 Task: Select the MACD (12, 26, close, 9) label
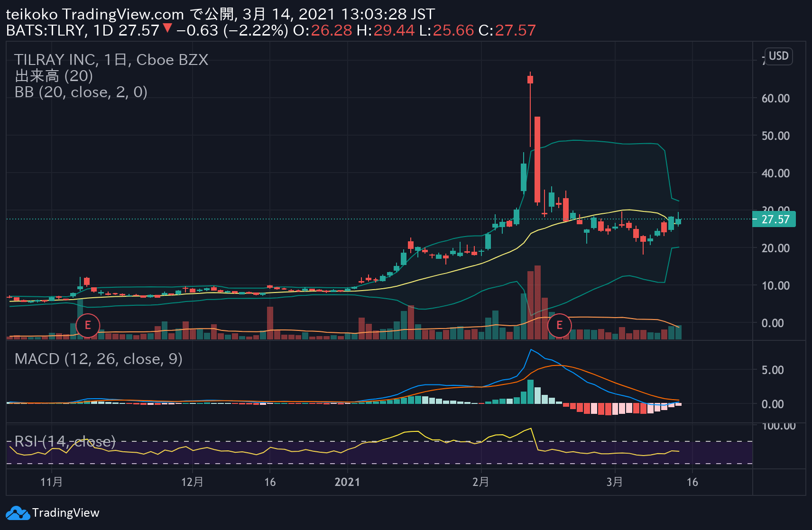coord(99,359)
